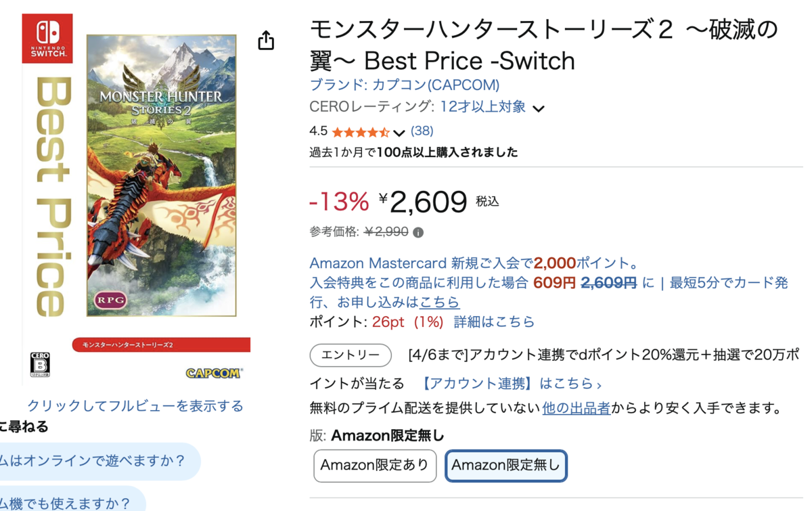The width and height of the screenshot is (812, 511).
Task: Open the star rating breakdown chevron
Action: coord(399,133)
